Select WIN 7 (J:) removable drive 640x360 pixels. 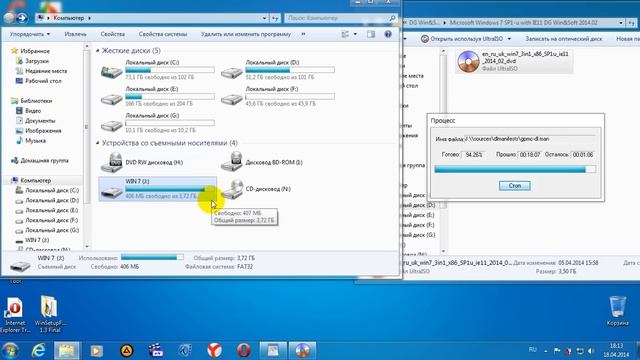(158, 189)
